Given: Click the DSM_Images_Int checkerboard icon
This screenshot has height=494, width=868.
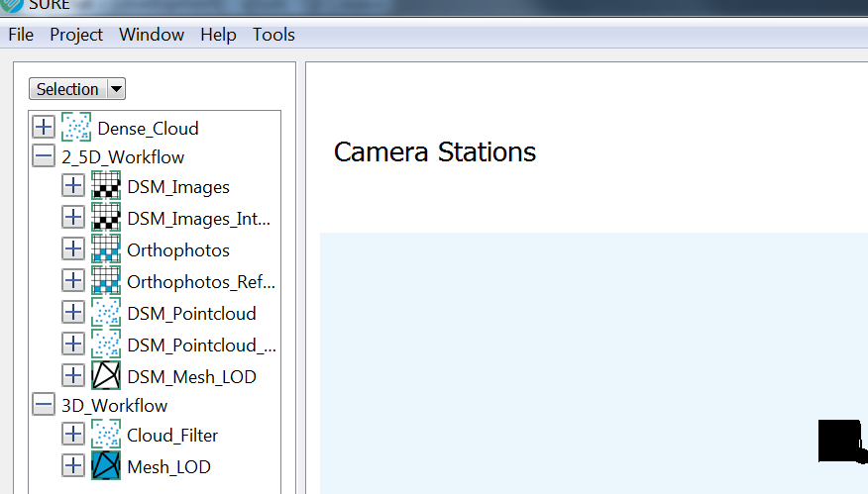Looking at the screenshot, I should (x=106, y=217).
